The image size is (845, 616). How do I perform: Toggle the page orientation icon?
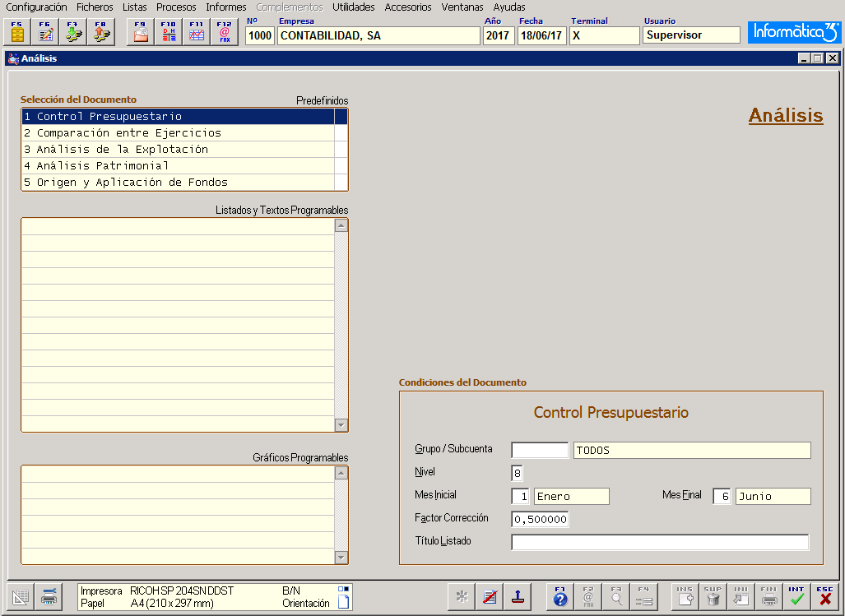pos(343,603)
